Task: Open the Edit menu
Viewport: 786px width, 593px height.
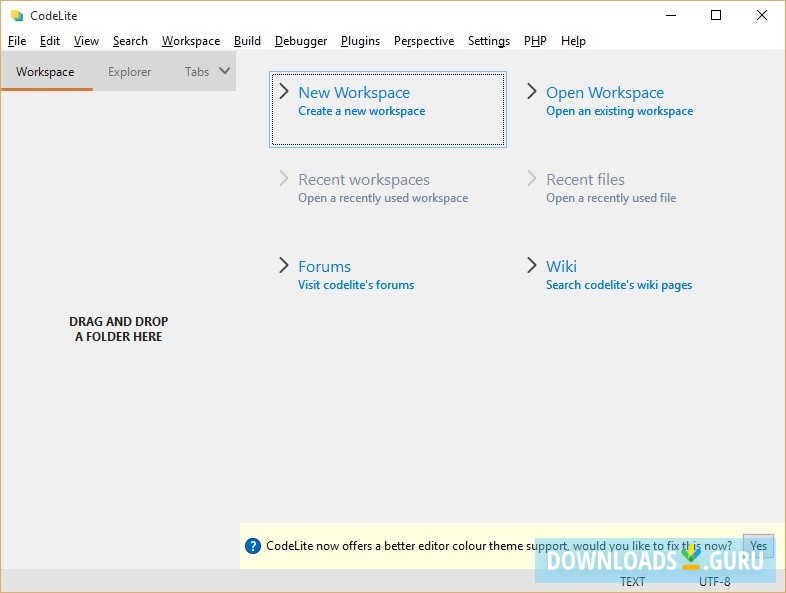Action: pos(50,41)
